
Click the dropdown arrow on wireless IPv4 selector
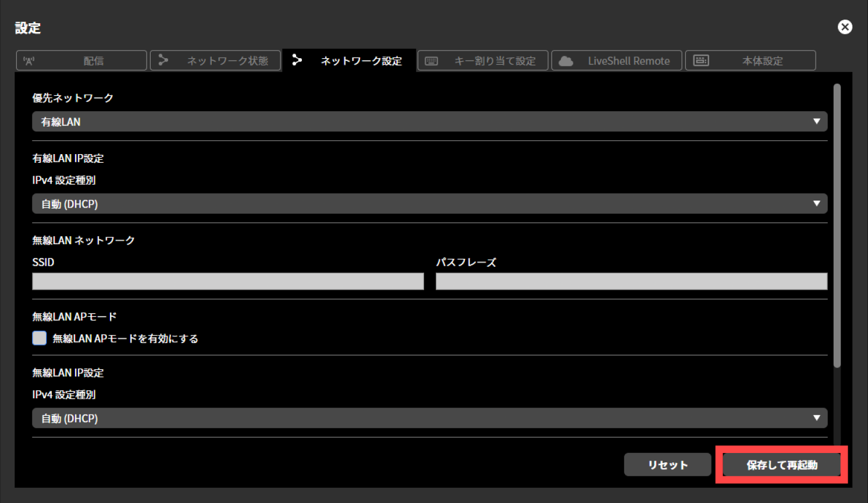(817, 418)
